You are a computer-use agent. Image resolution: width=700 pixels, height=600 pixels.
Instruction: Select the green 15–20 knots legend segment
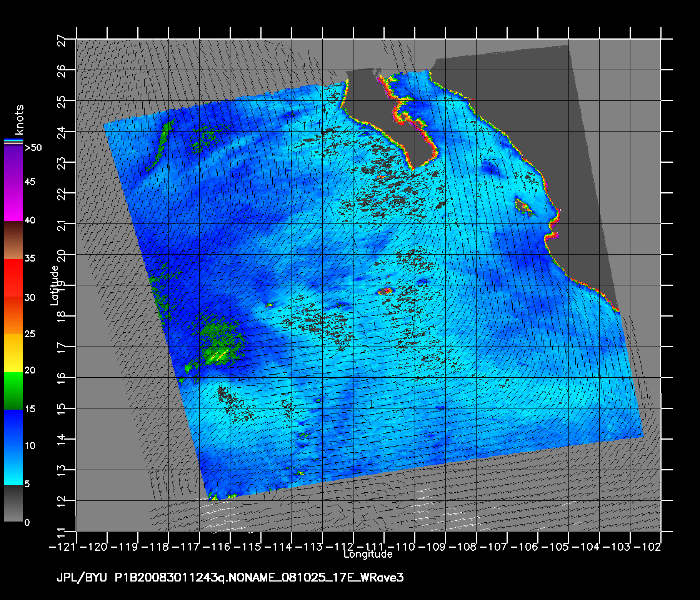(13, 391)
